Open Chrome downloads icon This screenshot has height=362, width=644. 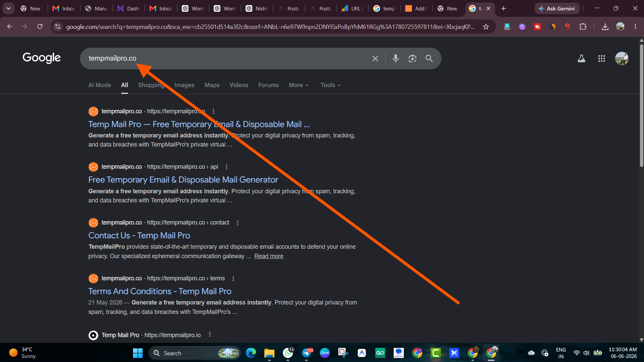pos(605,27)
